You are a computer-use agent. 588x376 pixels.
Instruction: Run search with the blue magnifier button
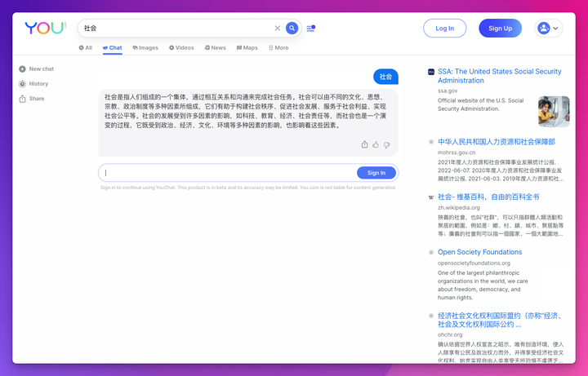pos(292,28)
